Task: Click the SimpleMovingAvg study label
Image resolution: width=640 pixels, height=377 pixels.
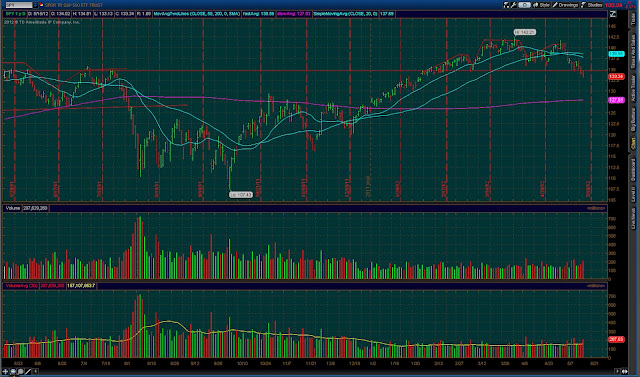Action: click(345, 14)
